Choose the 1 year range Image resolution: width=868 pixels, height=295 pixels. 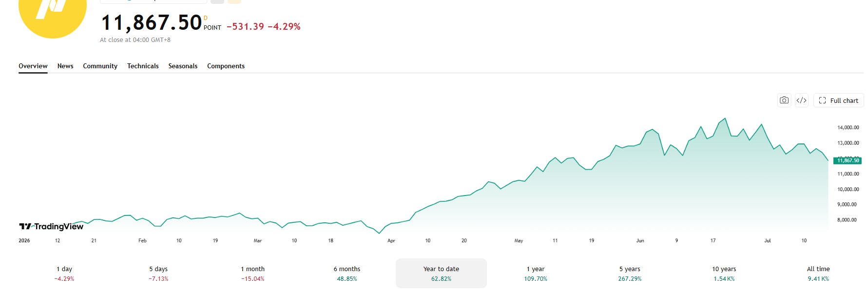[536, 274]
